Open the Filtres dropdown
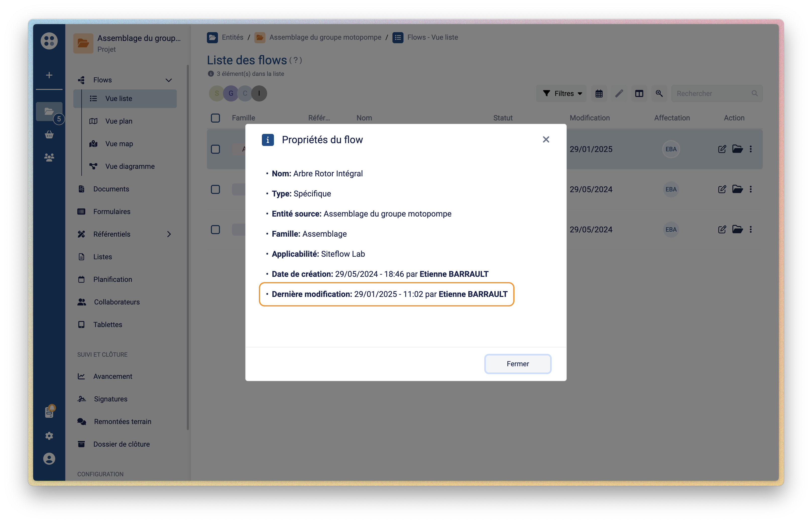Image resolution: width=812 pixels, height=523 pixels. tap(562, 93)
